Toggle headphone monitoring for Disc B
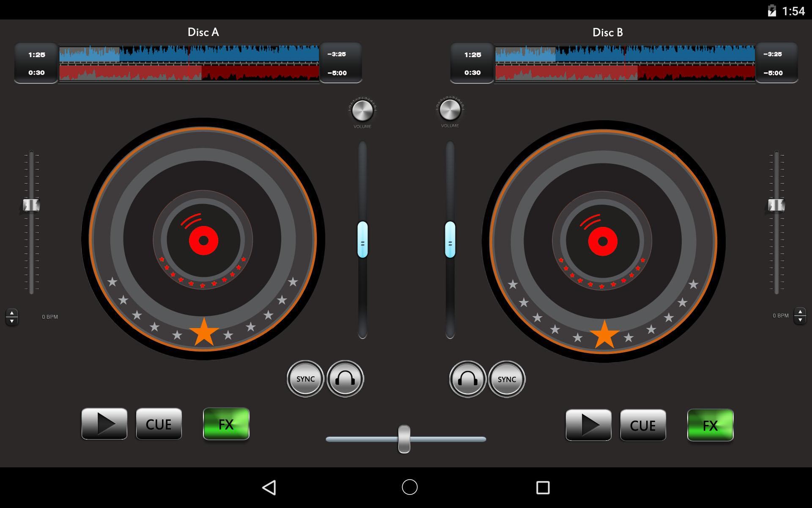Screen dimensions: 812x508 467,379
